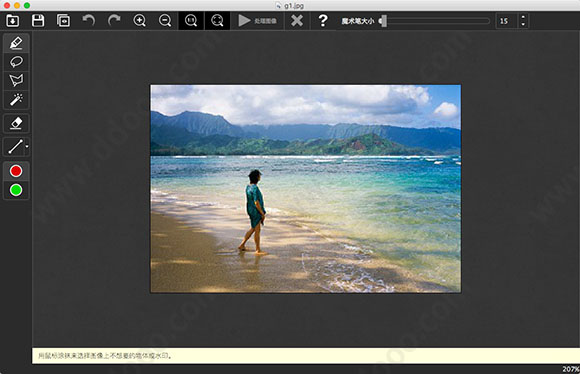
Task: Click the g1.jpg window title
Action: (x=294, y=6)
